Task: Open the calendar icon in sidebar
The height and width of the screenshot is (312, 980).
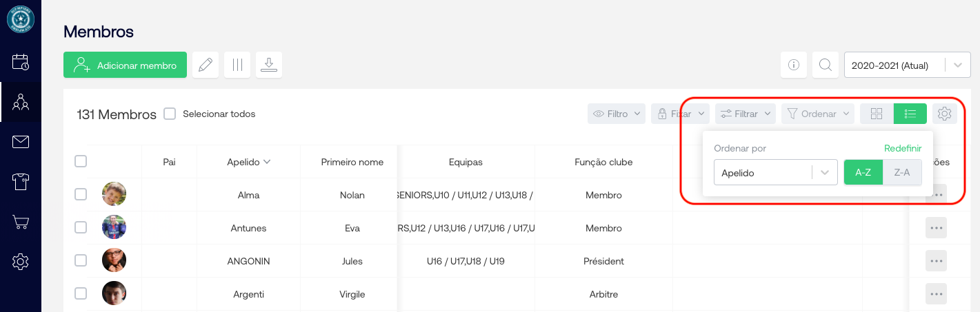Action: coord(21,62)
